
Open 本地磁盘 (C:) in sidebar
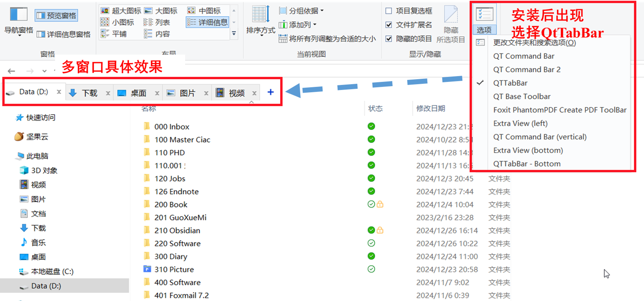46,271
